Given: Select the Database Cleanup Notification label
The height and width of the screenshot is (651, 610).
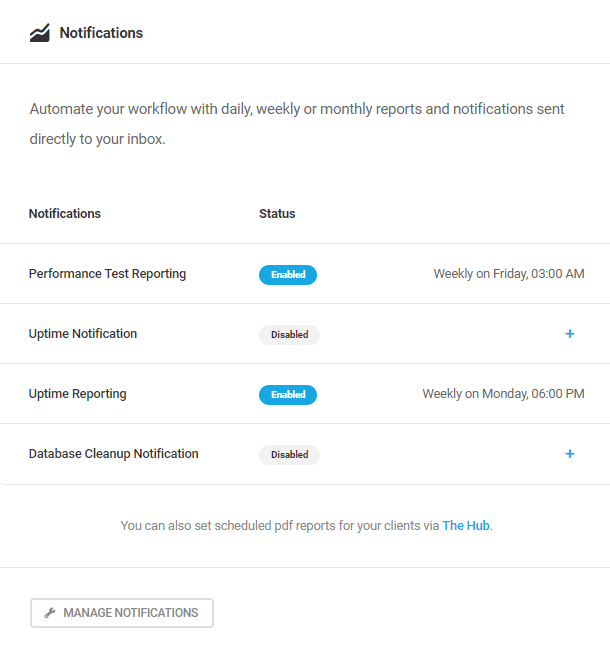Looking at the screenshot, I should tap(113, 454).
